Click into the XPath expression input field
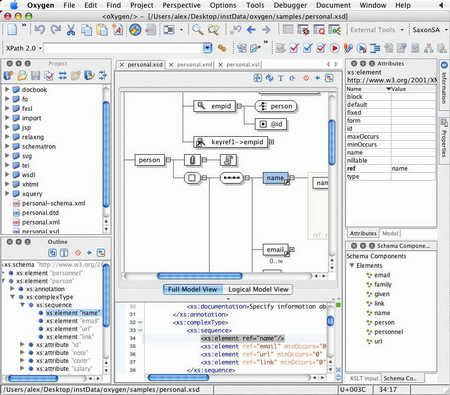 (x=123, y=48)
